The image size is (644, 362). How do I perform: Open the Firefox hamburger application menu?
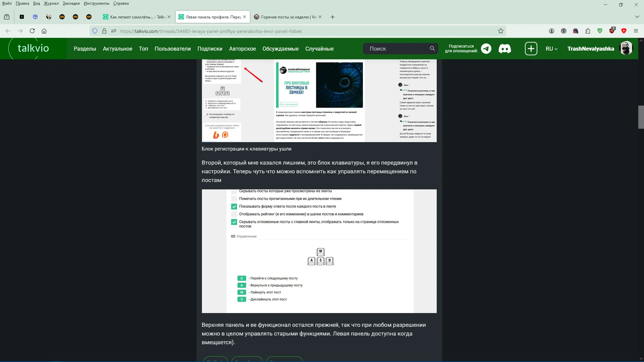(636, 31)
